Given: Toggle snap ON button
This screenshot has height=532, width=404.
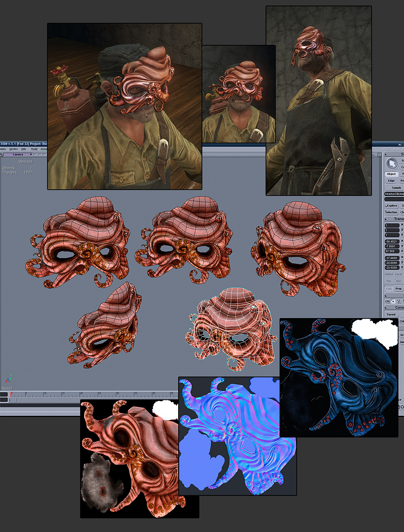Looking at the screenshot, I should coord(387,301).
